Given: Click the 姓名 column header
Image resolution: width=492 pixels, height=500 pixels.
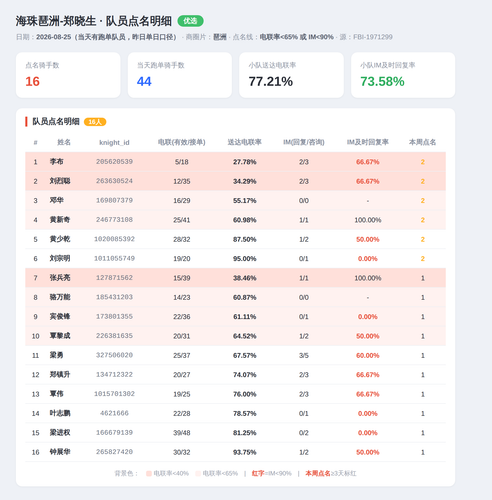Looking at the screenshot, I should [64, 142].
